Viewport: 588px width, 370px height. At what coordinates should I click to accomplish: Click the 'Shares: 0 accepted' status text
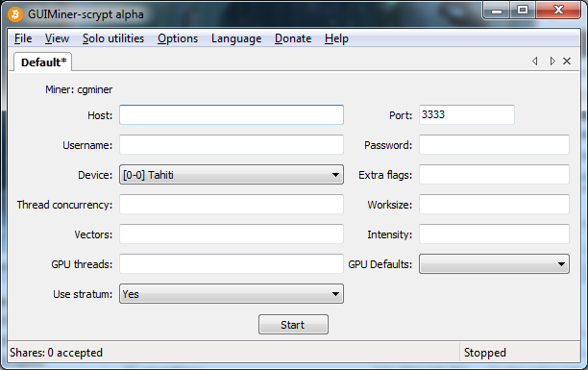pos(57,353)
